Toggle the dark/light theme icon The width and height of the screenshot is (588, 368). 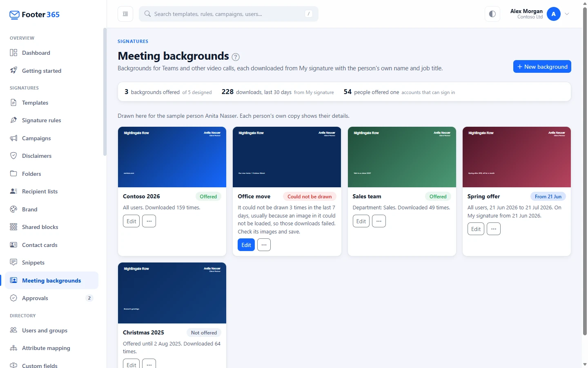(x=492, y=14)
